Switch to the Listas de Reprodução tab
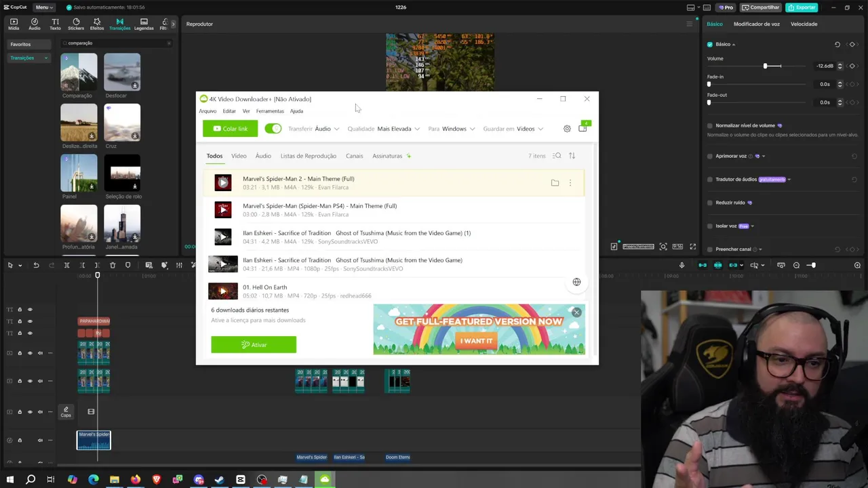 pos(309,156)
